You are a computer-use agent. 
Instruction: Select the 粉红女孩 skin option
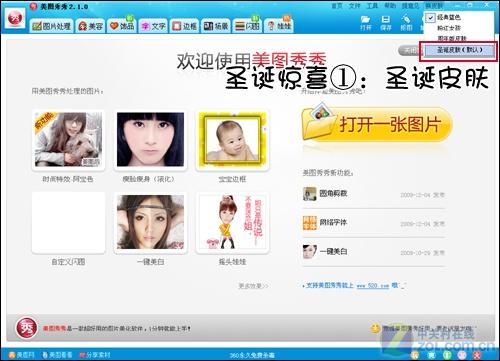(x=459, y=28)
